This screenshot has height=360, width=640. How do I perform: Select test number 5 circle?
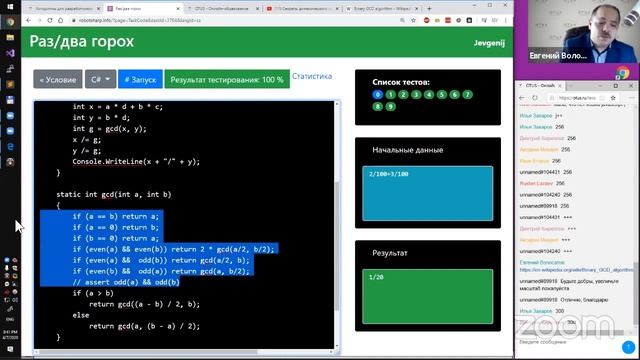tap(442, 95)
